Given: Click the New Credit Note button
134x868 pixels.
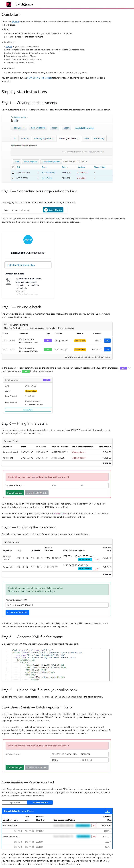Looking at the screenshot, I should point(38,128).
